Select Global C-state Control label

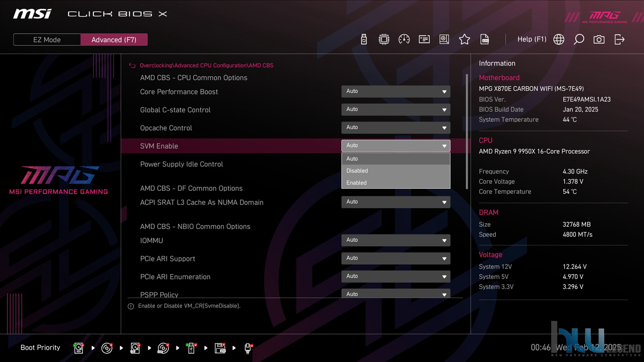175,110
